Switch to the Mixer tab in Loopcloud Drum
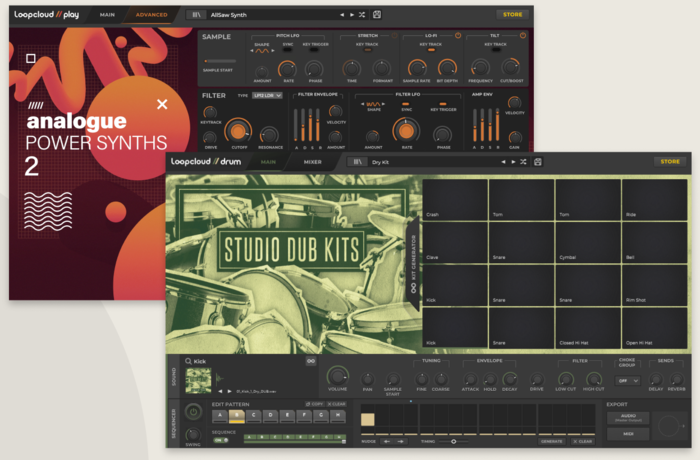 pyautogui.click(x=313, y=161)
